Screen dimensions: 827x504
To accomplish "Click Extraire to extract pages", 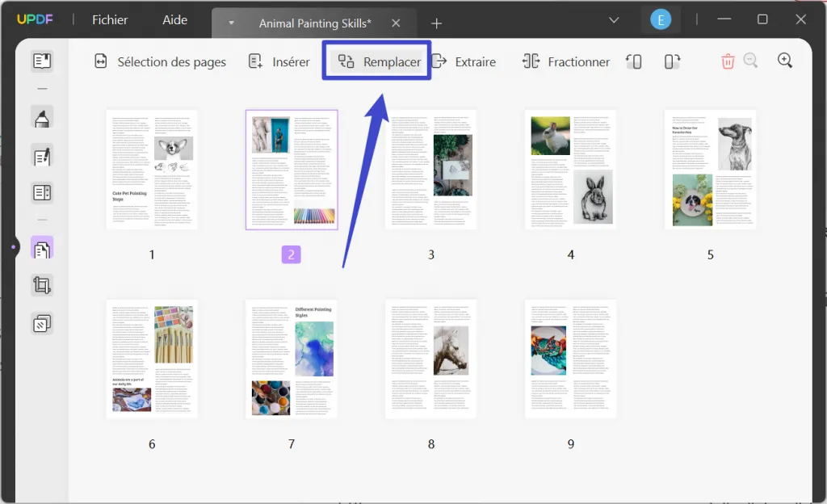I will click(464, 61).
